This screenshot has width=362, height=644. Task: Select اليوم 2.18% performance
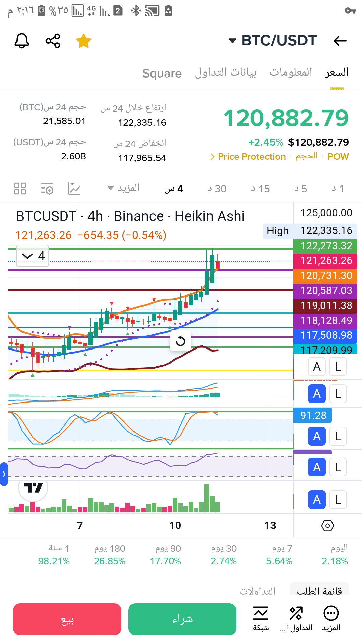coord(335,555)
